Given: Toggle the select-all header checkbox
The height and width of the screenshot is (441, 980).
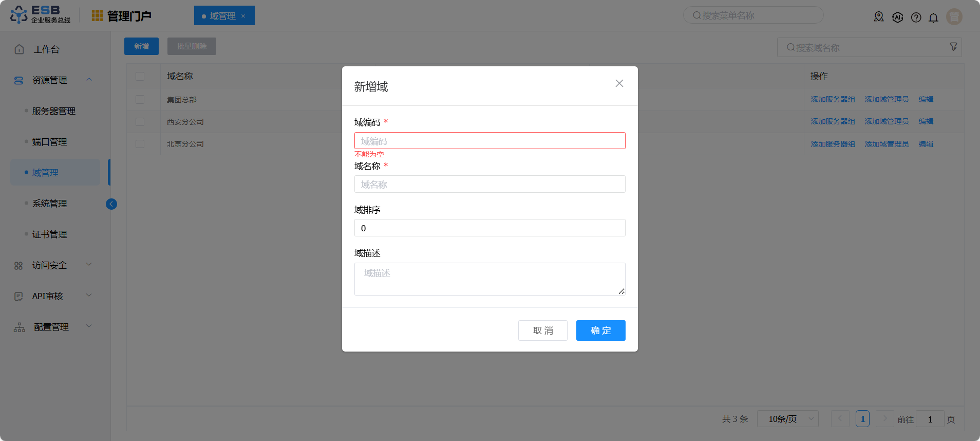Looking at the screenshot, I should click(140, 77).
